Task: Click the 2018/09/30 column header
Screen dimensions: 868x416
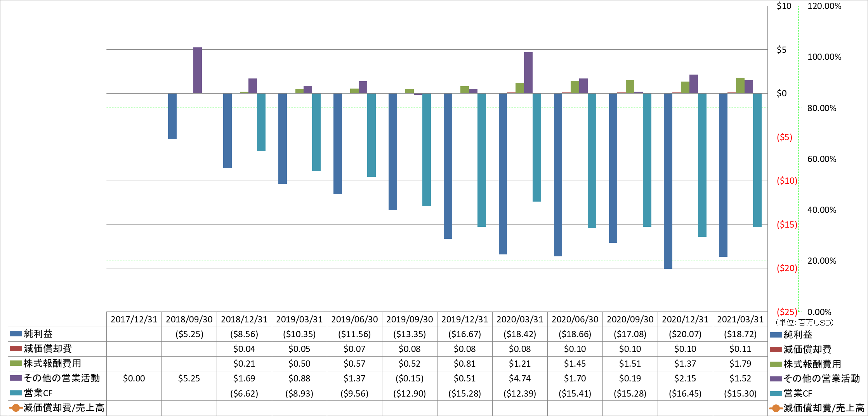Action: point(189,319)
